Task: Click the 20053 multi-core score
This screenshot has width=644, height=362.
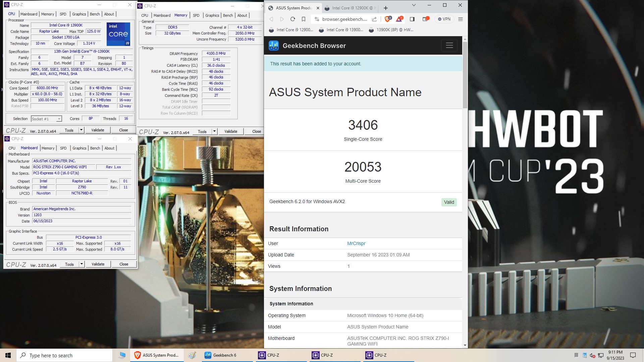Action: [363, 167]
